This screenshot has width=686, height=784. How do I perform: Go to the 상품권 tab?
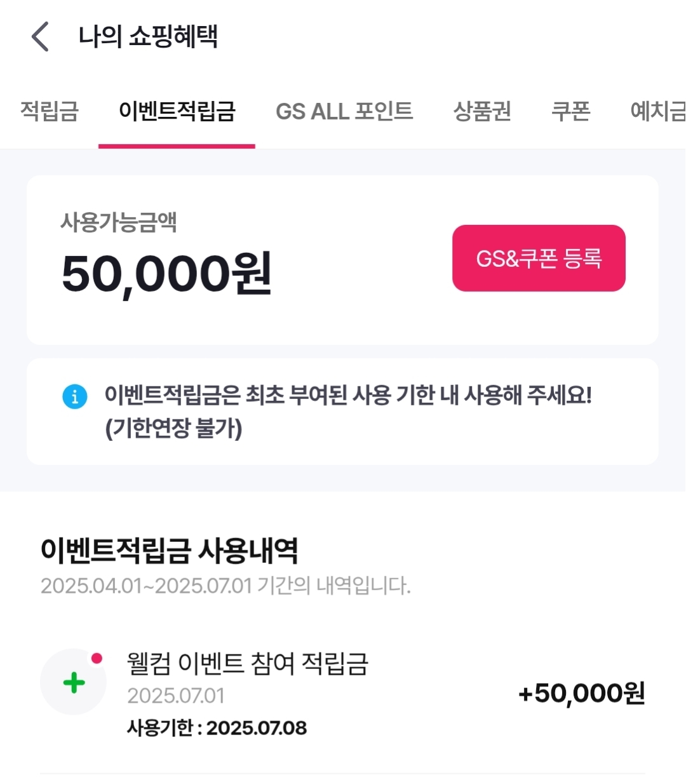pyautogui.click(x=482, y=111)
